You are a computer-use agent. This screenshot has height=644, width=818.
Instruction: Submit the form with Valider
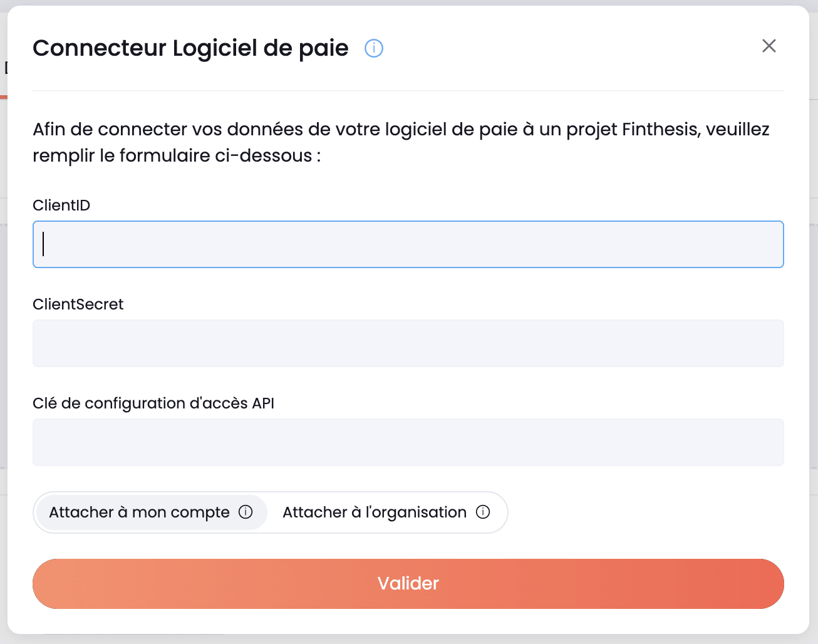click(408, 584)
